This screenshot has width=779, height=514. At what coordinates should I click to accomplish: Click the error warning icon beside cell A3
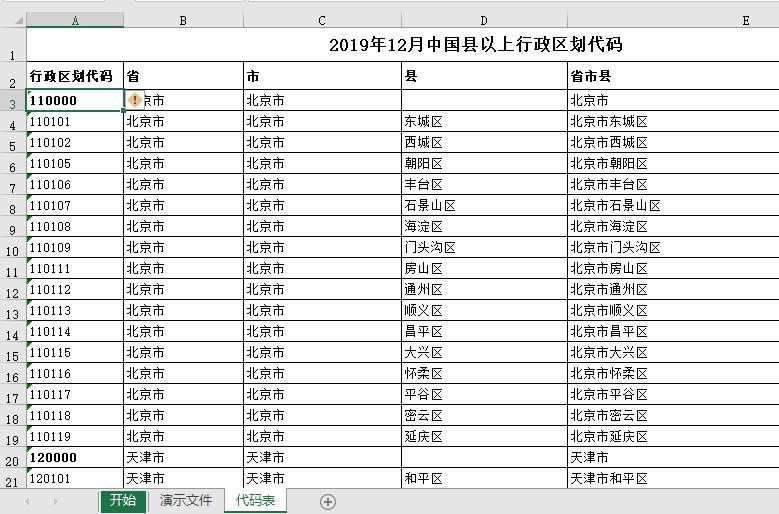tap(134, 100)
